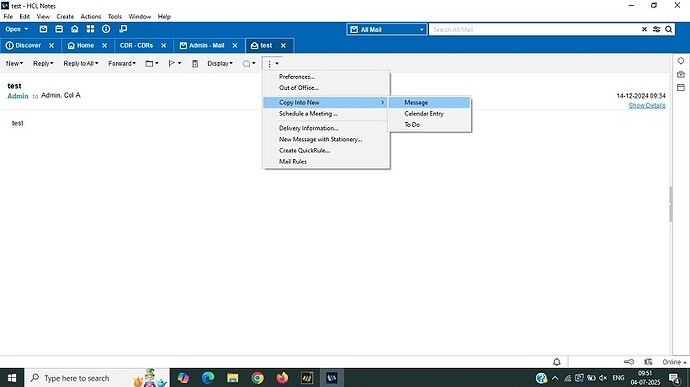Screen dimensions: 690x387
Task: Click the trash delete icon in action bar
Action: coord(195,64)
